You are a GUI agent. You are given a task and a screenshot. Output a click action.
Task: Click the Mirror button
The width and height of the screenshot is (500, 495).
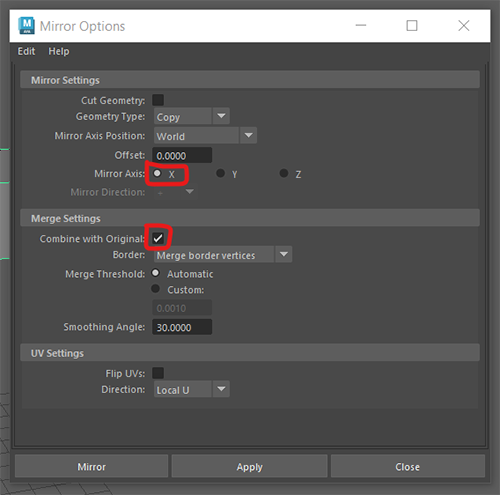click(92, 466)
